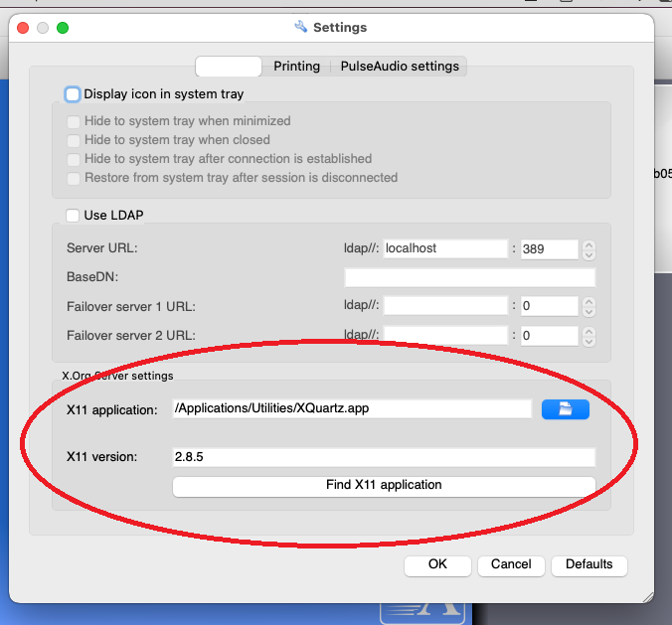Decrease Failover server 1 port with stepper down arrow
Viewport: 672px width, 625px height.
click(589, 311)
